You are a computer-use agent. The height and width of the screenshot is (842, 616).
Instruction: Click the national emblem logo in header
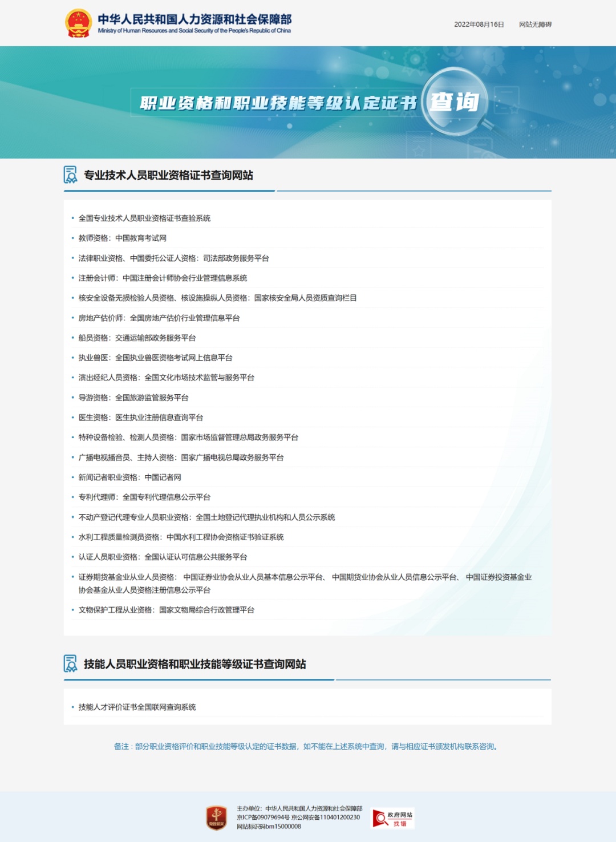78,23
